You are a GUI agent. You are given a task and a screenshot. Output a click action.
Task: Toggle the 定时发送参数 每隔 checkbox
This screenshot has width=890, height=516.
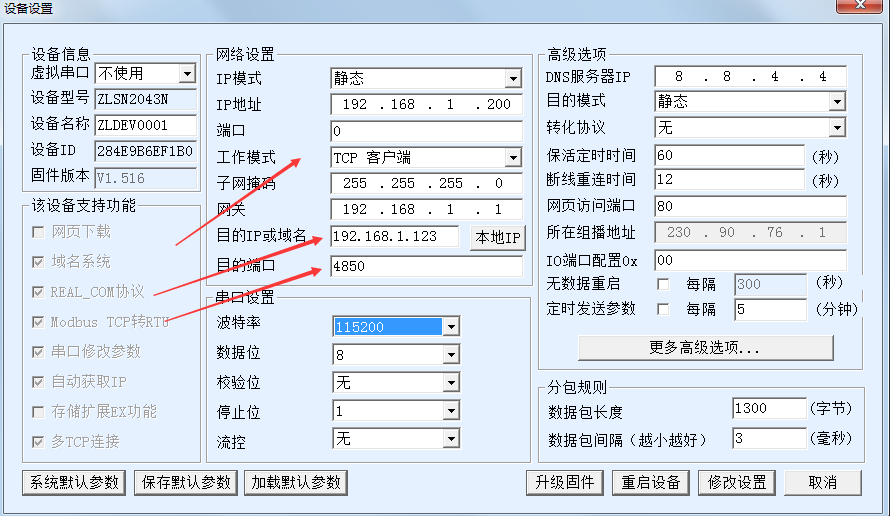[662, 309]
